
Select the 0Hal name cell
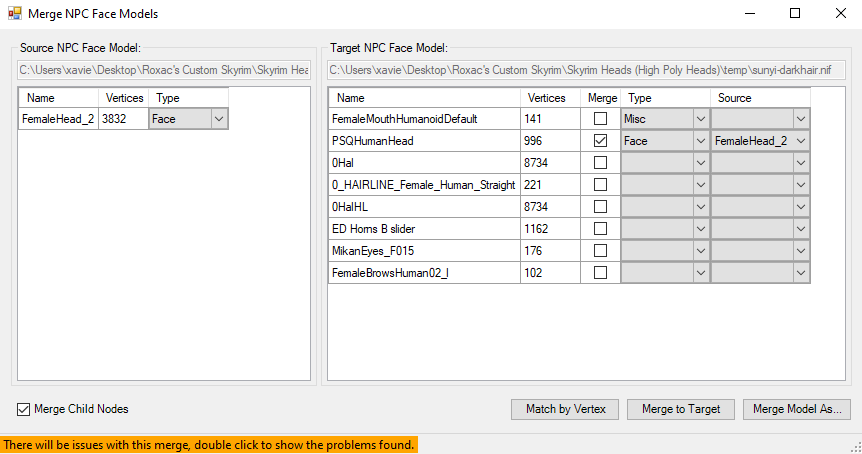click(424, 163)
